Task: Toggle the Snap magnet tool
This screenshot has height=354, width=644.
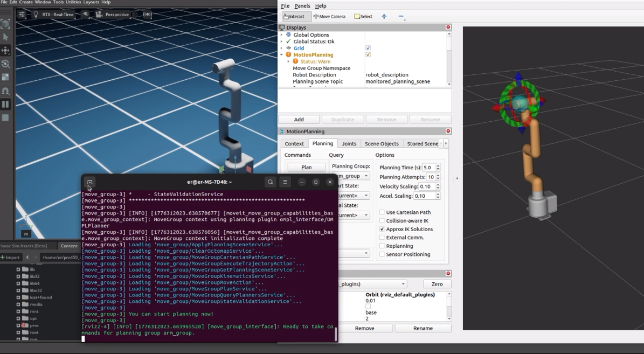Action: [x=5, y=91]
